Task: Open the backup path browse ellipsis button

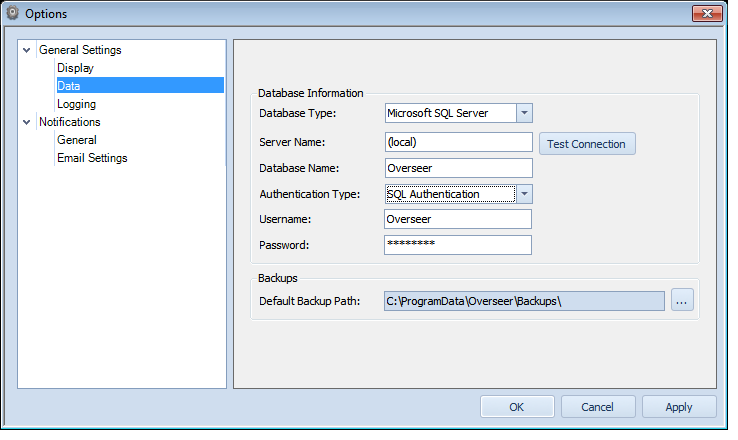Action: click(x=682, y=300)
